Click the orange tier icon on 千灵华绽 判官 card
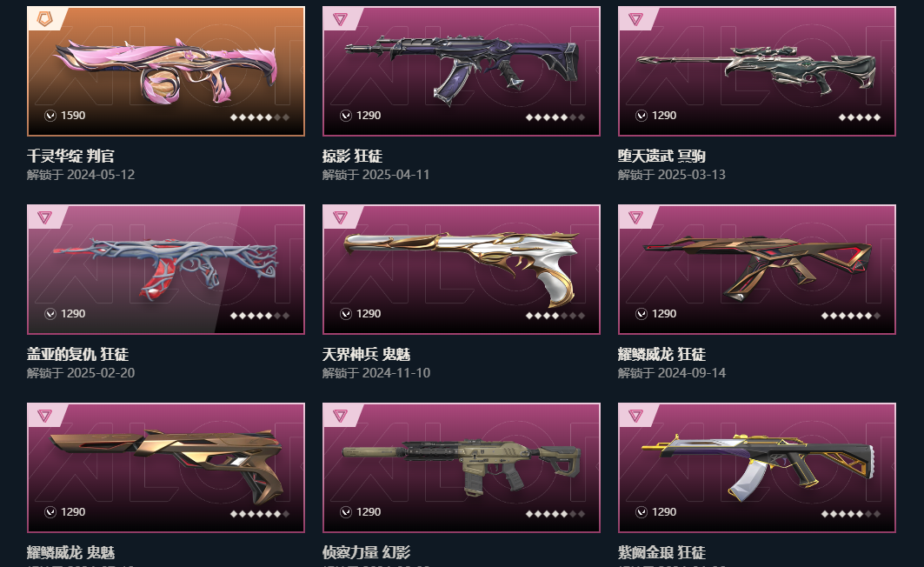The width and height of the screenshot is (924, 567). pos(45,19)
